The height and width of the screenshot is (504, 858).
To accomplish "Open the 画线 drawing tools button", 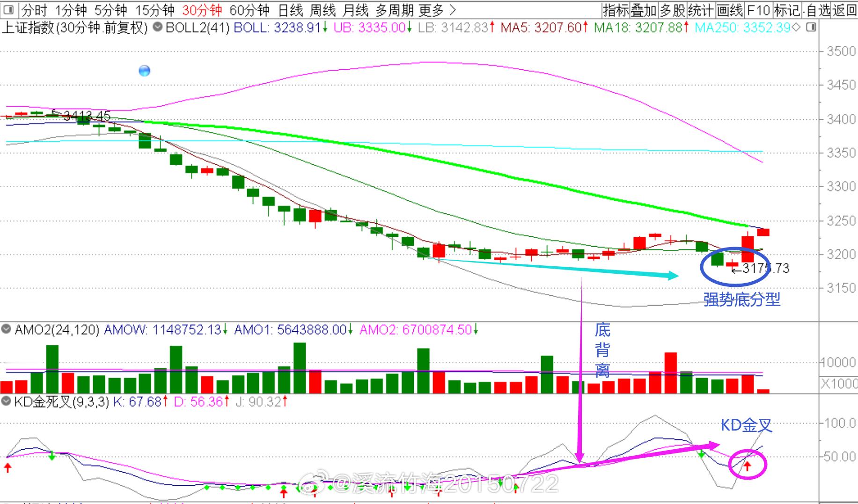I will coord(730,10).
